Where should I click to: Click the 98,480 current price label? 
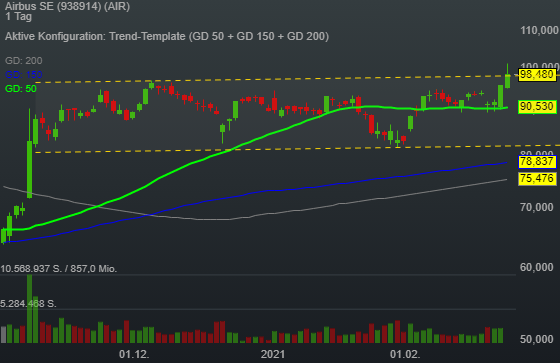(537, 75)
